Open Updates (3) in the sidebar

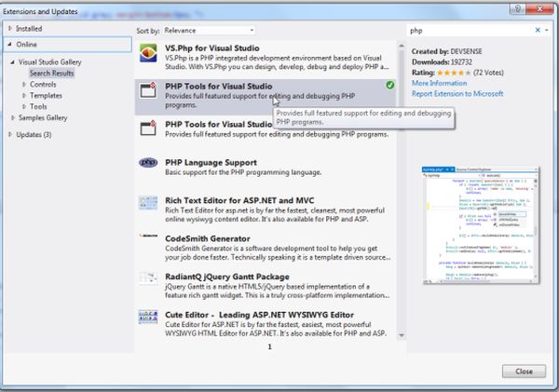[x=34, y=135]
